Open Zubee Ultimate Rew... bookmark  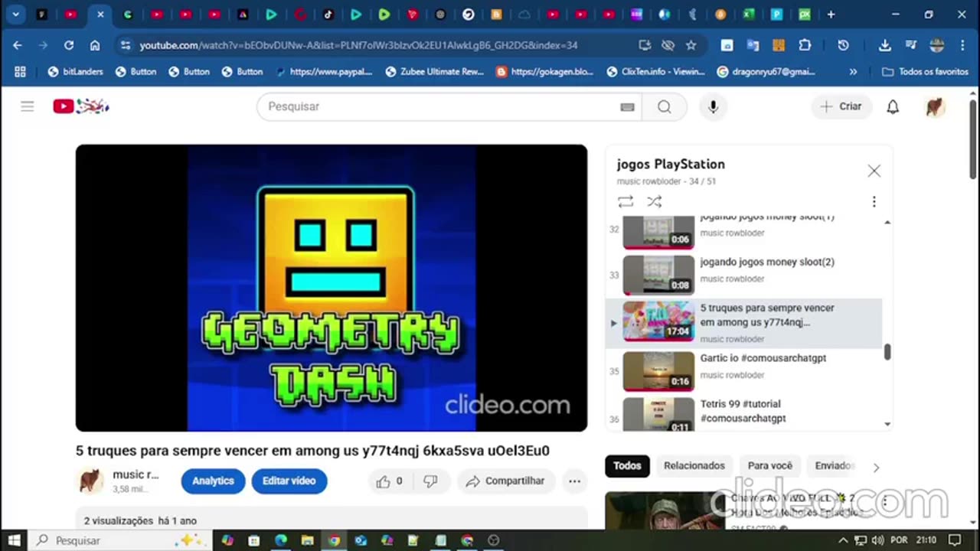[x=435, y=72]
